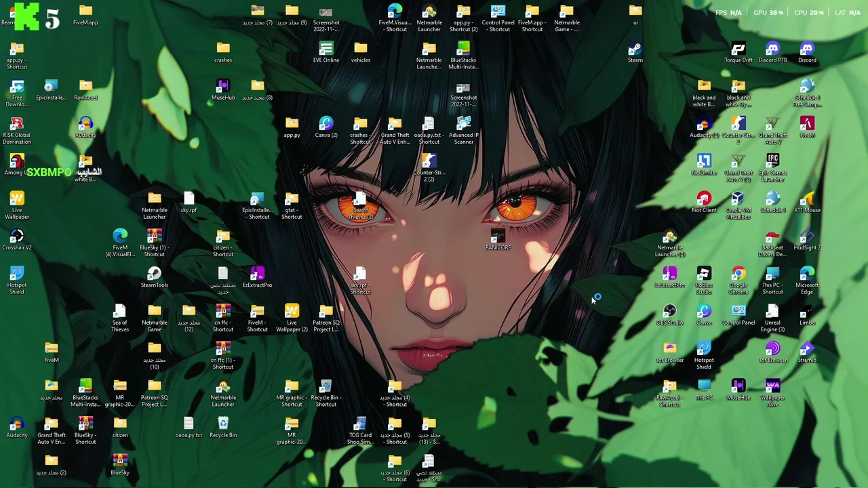The height and width of the screenshot is (488, 868).
Task: Open the Epic Games Launcher icon
Action: pyautogui.click(x=772, y=167)
